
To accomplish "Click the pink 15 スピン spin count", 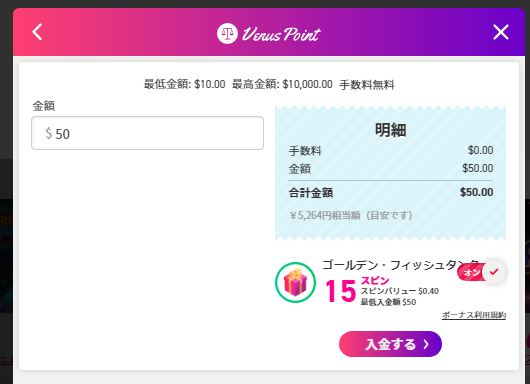I will coord(357,289).
